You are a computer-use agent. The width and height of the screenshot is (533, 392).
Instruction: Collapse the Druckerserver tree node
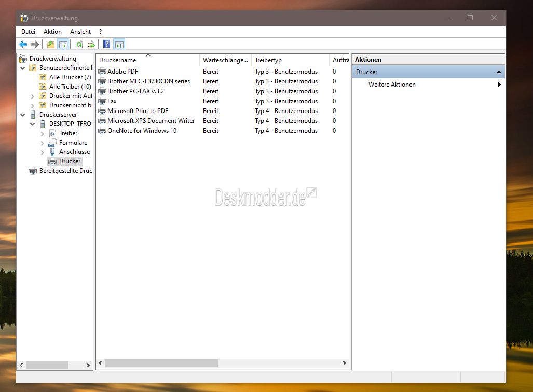23,115
